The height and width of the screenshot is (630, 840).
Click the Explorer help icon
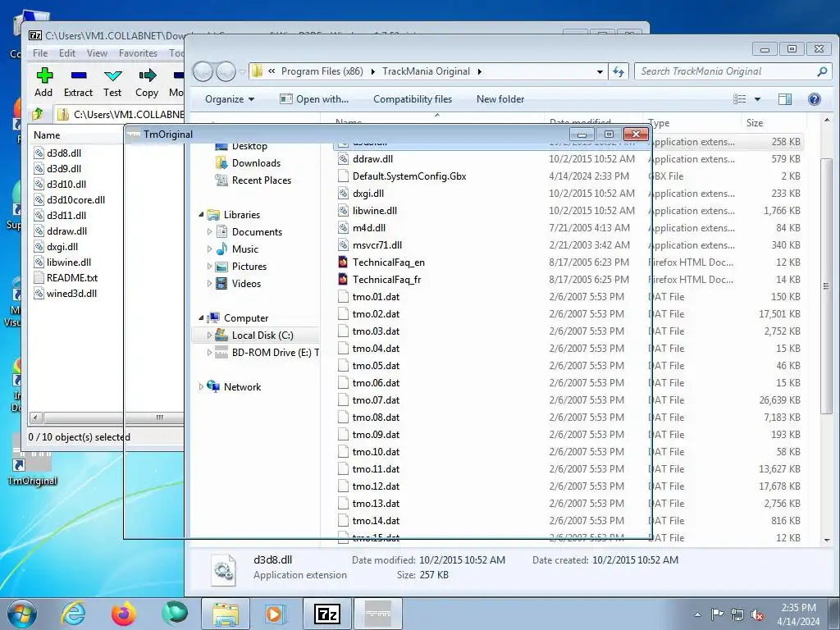point(815,99)
